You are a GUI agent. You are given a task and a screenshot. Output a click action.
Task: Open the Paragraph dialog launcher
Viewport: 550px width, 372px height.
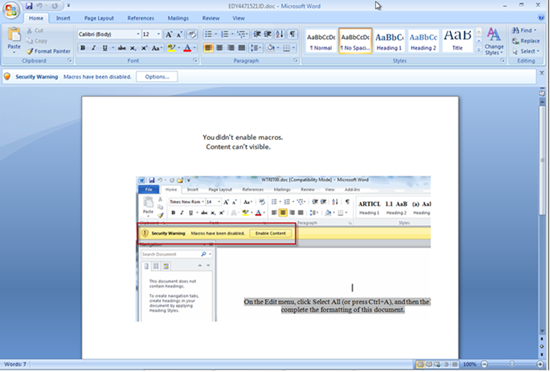click(296, 61)
